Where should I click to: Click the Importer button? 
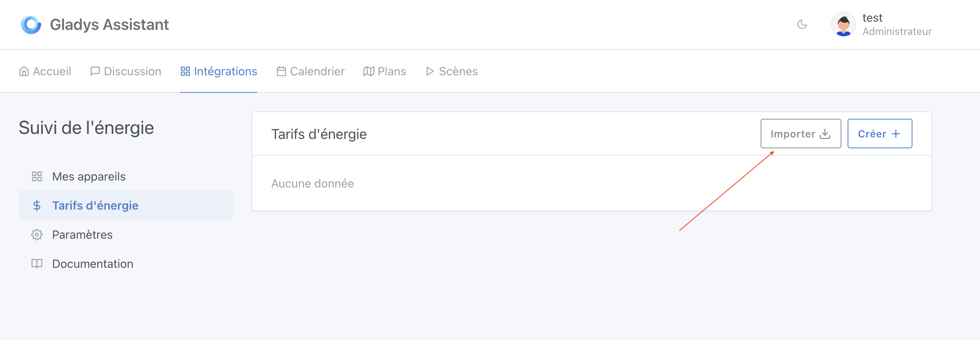click(801, 134)
